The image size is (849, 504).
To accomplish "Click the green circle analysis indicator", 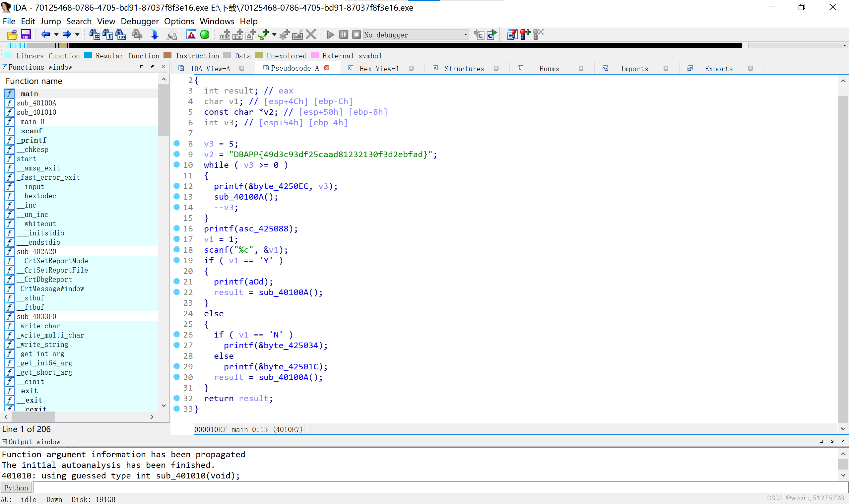I will click(x=204, y=34).
